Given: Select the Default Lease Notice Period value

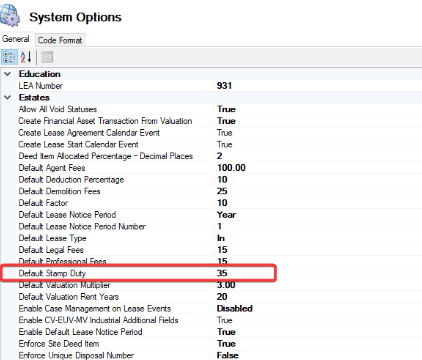Looking at the screenshot, I should click(226, 215).
